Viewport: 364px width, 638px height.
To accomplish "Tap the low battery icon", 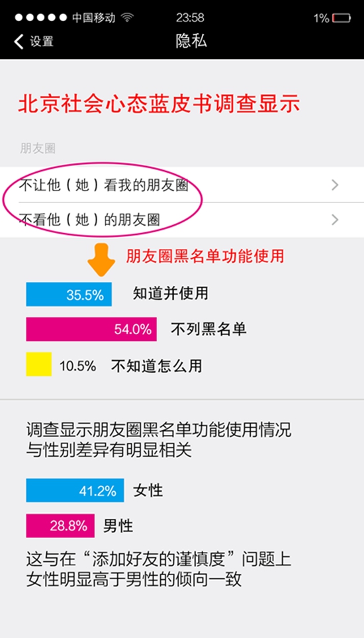I will [341, 18].
